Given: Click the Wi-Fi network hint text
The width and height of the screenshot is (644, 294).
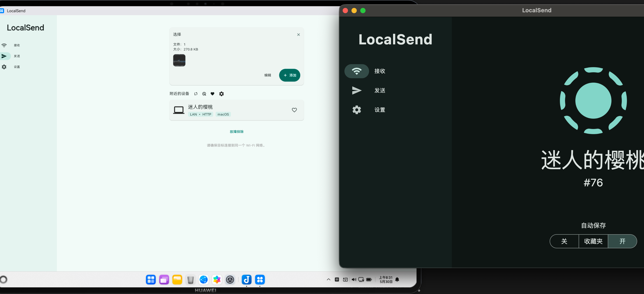Looking at the screenshot, I should tap(236, 145).
